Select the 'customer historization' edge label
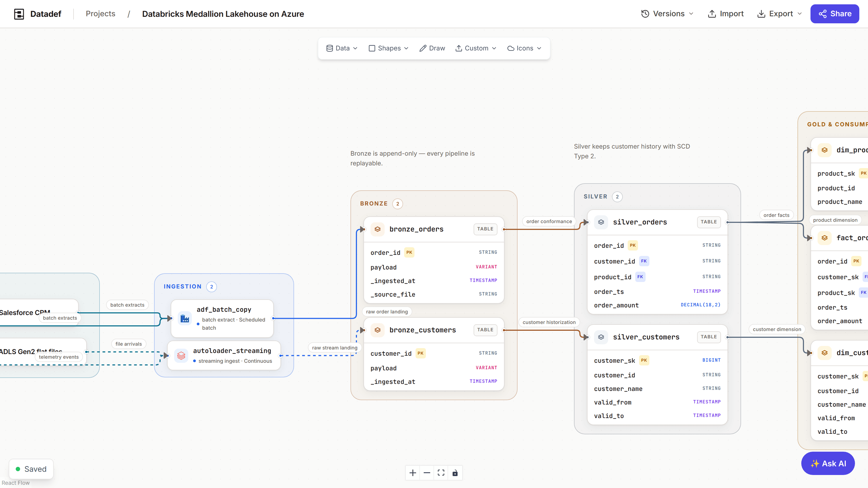This screenshot has height=488, width=868. pyautogui.click(x=549, y=322)
